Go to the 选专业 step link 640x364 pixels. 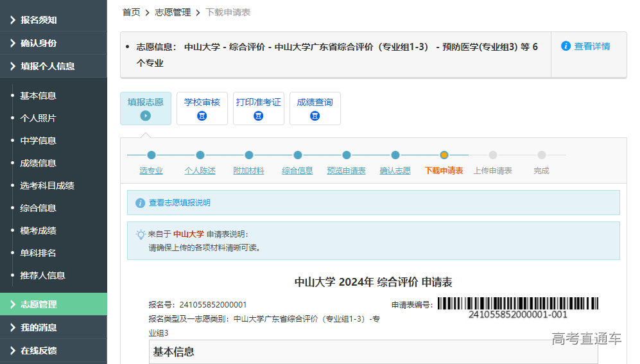pyautogui.click(x=151, y=171)
